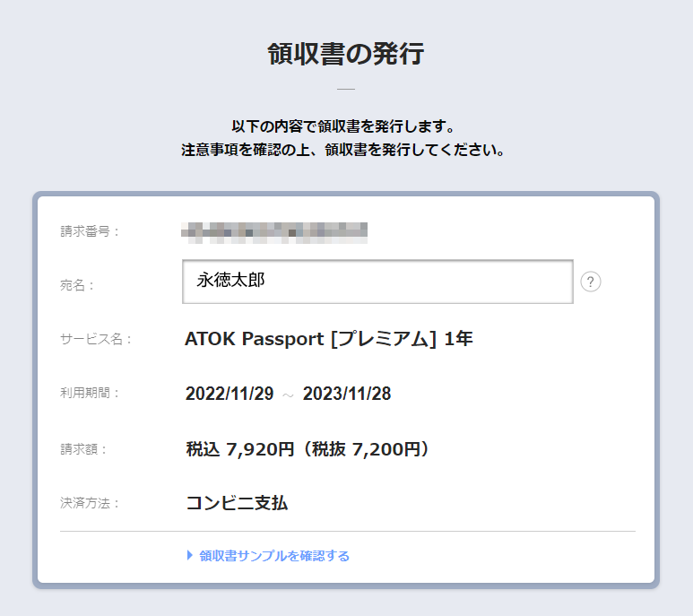Click the blurred 請求番号 value
The height and width of the screenshot is (616, 693).
pos(274,233)
